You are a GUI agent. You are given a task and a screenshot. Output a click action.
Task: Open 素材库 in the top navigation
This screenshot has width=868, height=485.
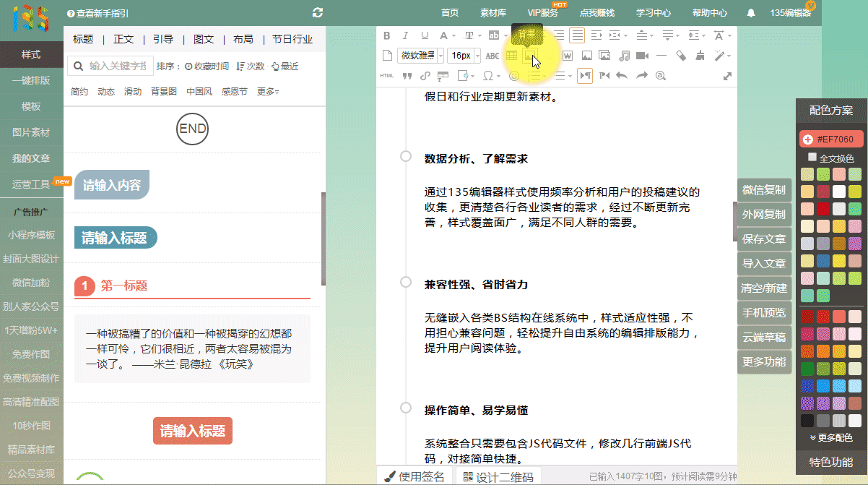(x=493, y=13)
